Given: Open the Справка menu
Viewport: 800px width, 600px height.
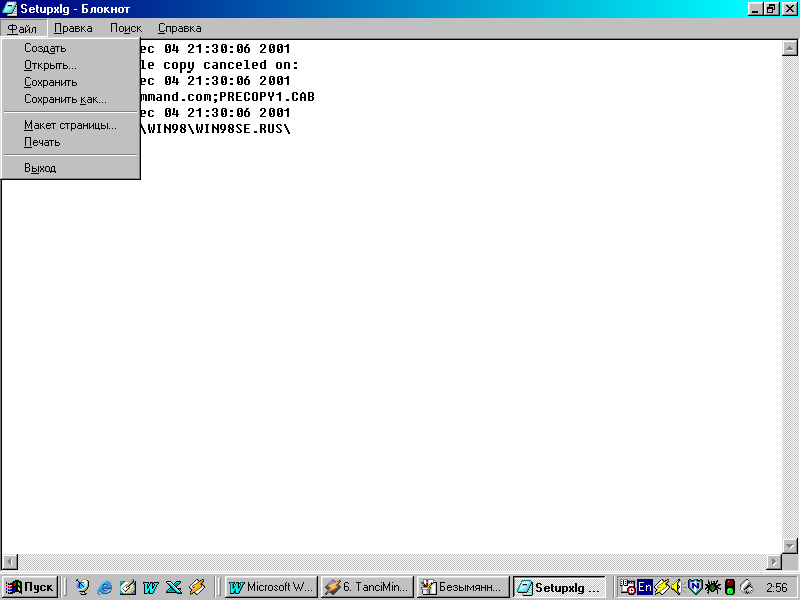Looking at the screenshot, I should 180,28.
